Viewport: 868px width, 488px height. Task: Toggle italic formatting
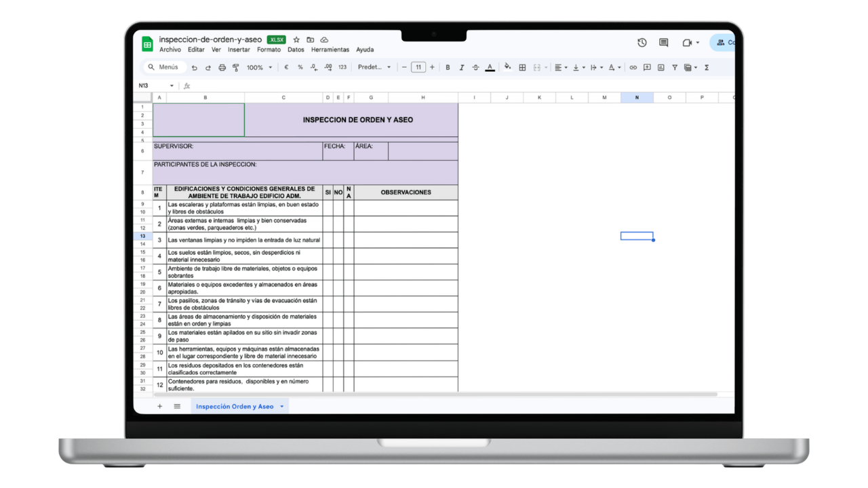tap(461, 67)
